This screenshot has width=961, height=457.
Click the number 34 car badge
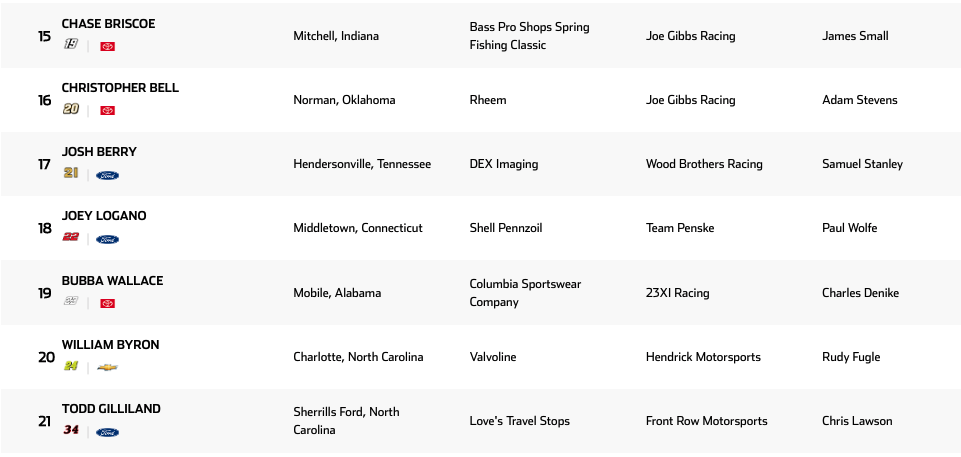click(71, 431)
